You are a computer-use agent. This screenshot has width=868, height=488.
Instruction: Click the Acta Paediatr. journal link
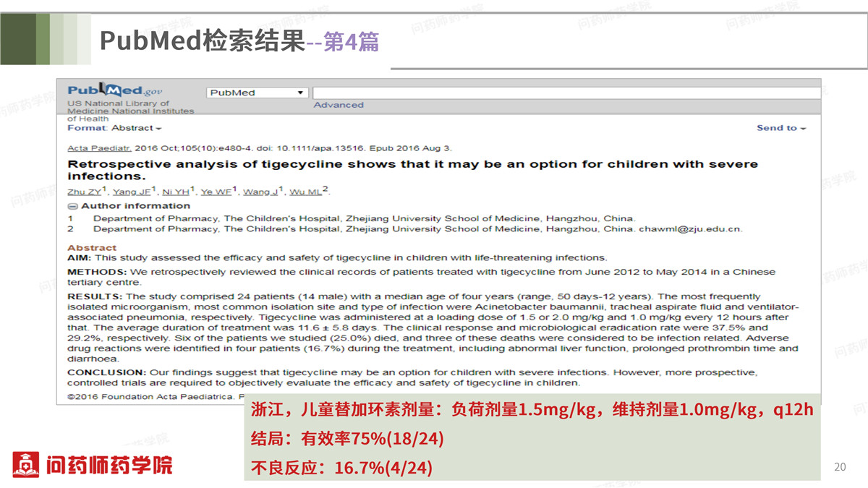point(100,148)
